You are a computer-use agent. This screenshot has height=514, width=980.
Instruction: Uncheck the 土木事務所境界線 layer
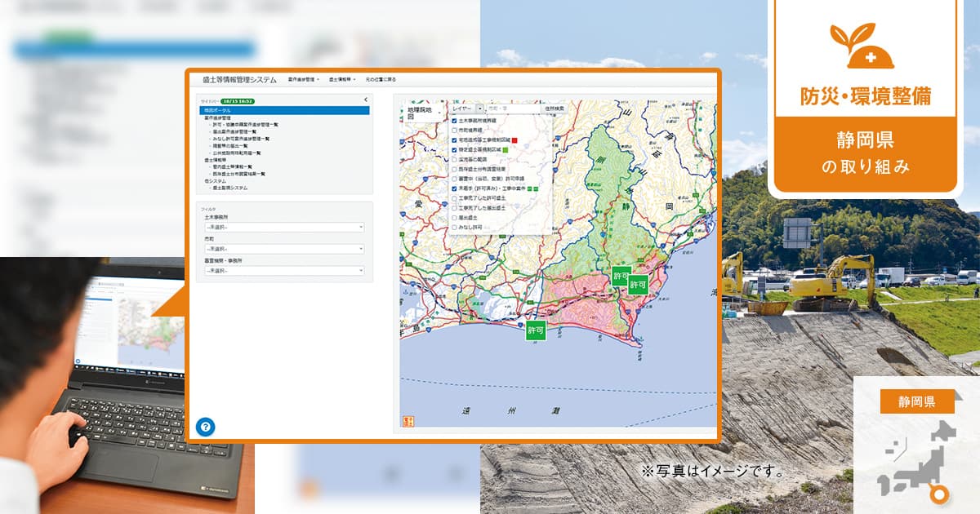pyautogui.click(x=454, y=120)
